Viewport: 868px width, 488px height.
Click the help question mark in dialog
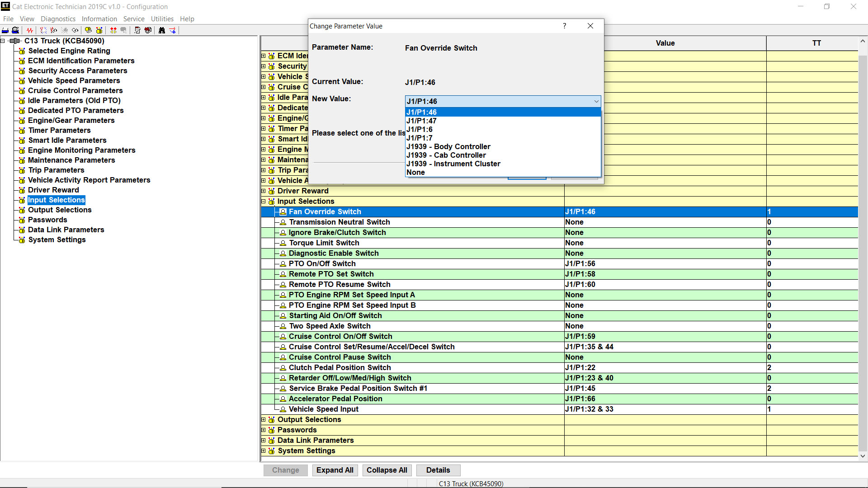(x=564, y=26)
